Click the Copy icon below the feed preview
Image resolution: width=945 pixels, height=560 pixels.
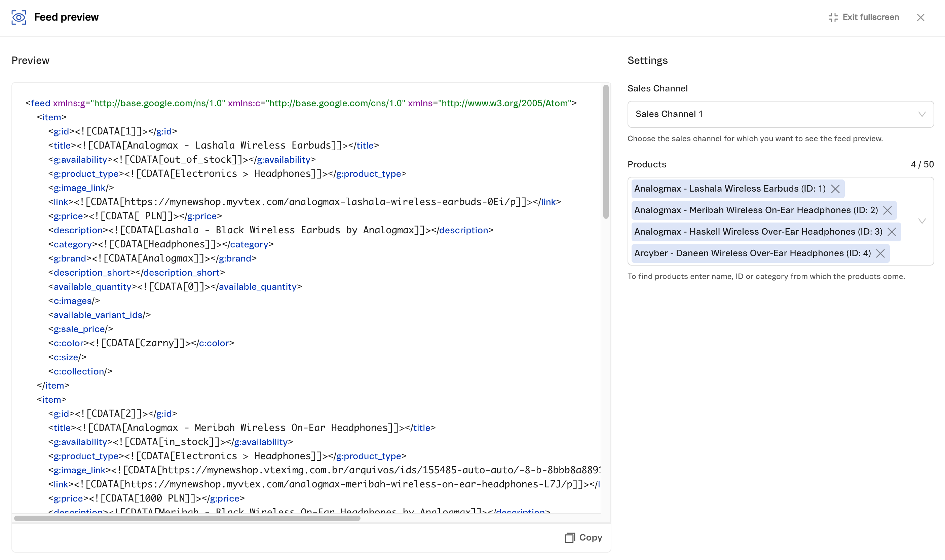[x=569, y=537]
